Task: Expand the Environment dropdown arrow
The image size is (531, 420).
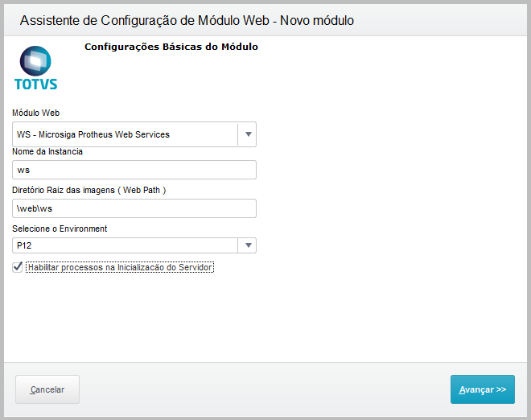Action: pos(248,245)
